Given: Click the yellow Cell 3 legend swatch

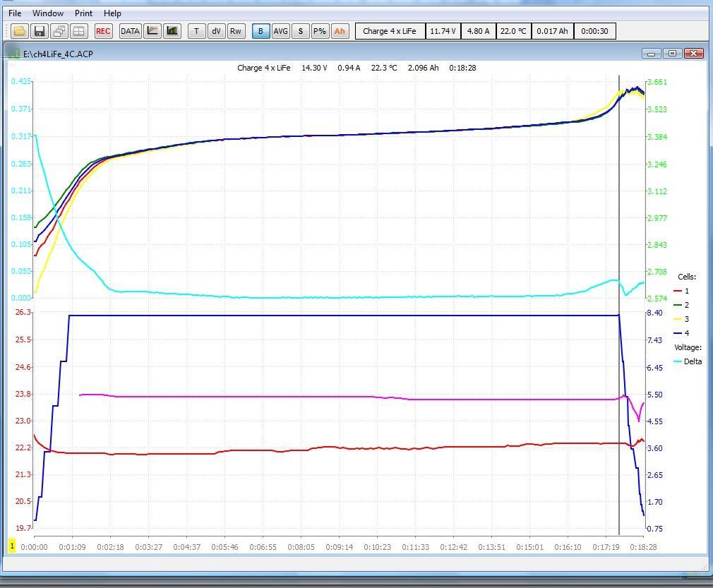Looking at the screenshot, I should pos(678,319).
